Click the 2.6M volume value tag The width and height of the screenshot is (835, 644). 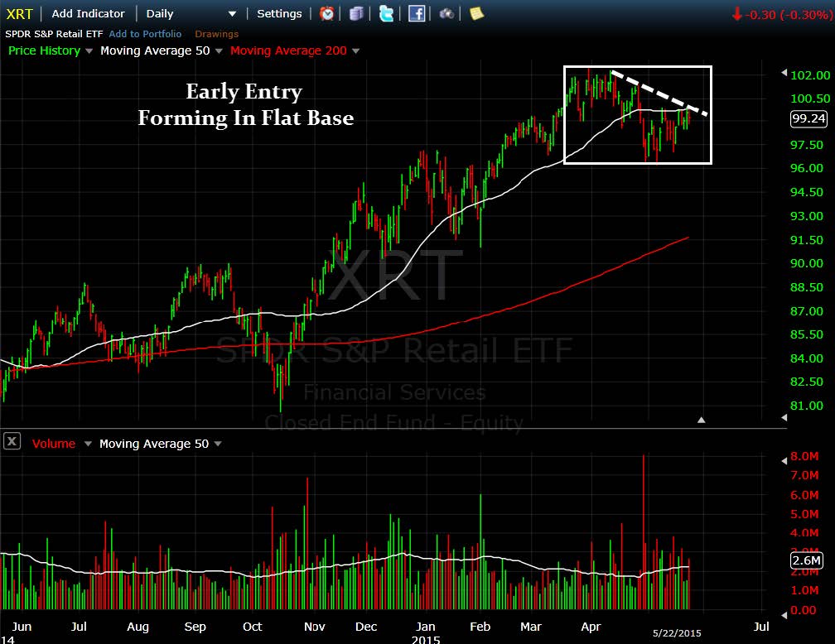click(x=806, y=560)
